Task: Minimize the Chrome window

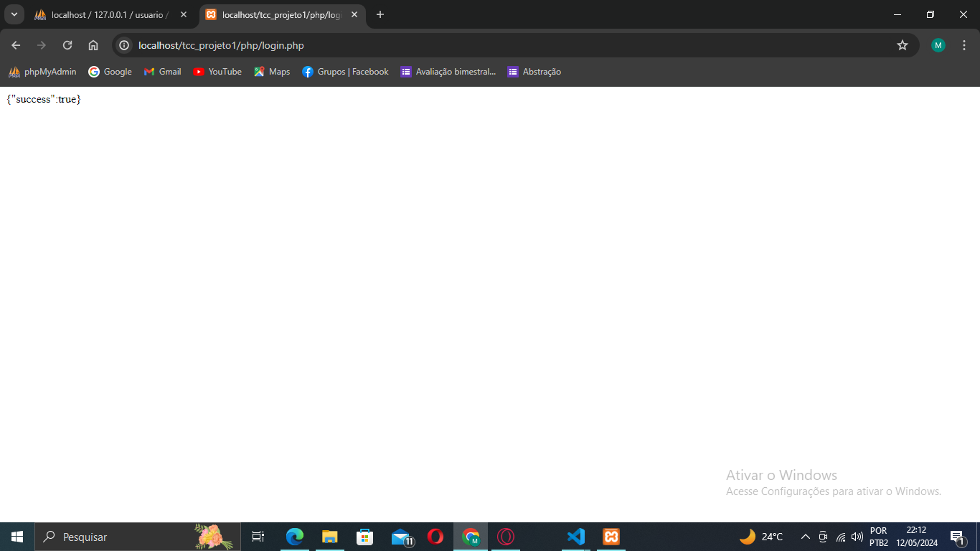Action: (897, 14)
